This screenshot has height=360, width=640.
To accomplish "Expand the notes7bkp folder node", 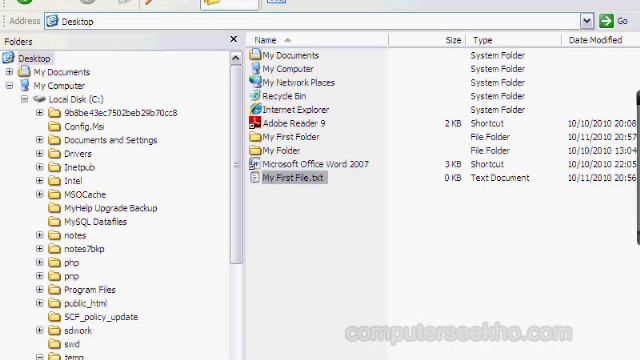I will [x=40, y=249].
